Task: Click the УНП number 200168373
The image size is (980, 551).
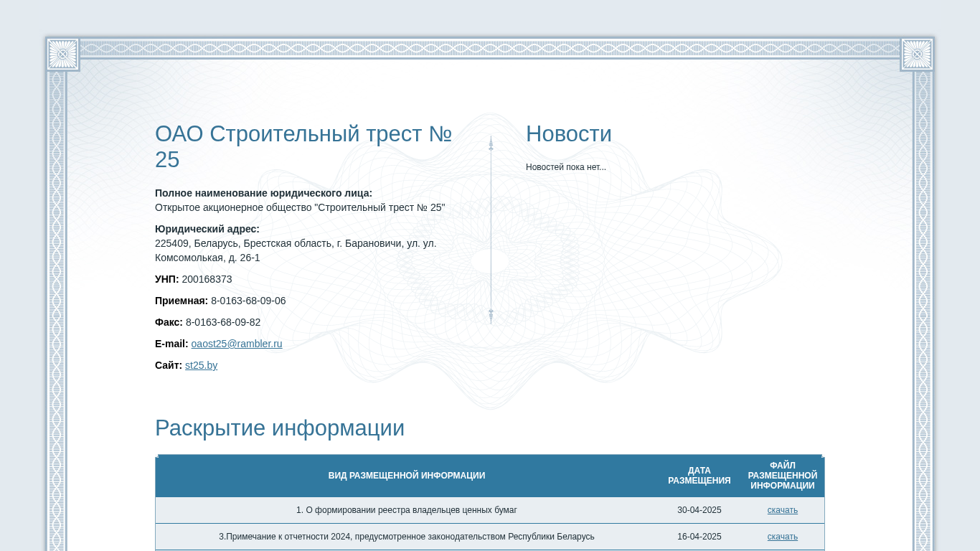Action: tap(207, 279)
